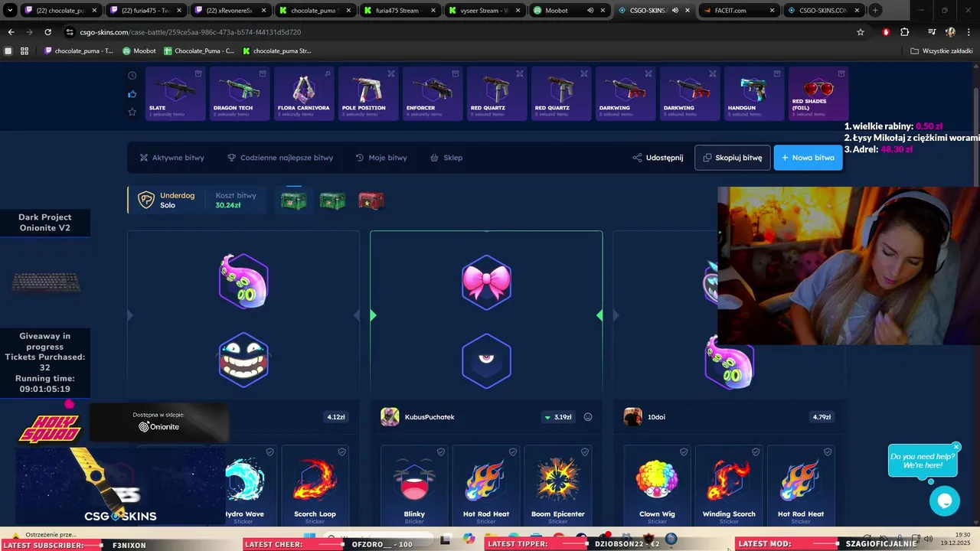Select the second green case in battle

(332, 201)
